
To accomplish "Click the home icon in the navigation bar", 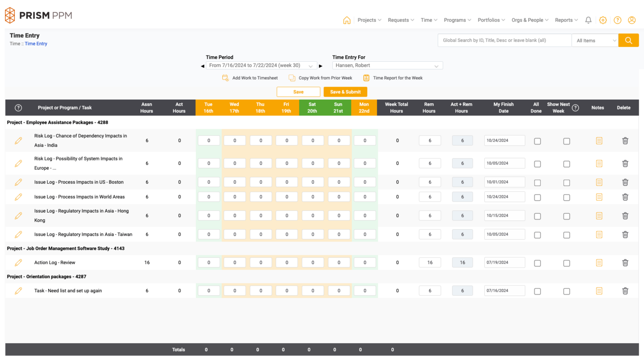I will pos(347,20).
